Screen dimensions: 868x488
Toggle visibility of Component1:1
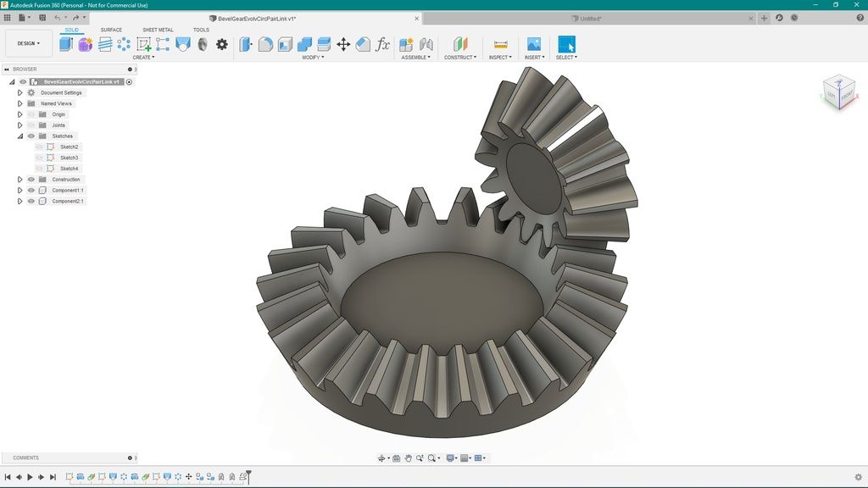click(31, 191)
